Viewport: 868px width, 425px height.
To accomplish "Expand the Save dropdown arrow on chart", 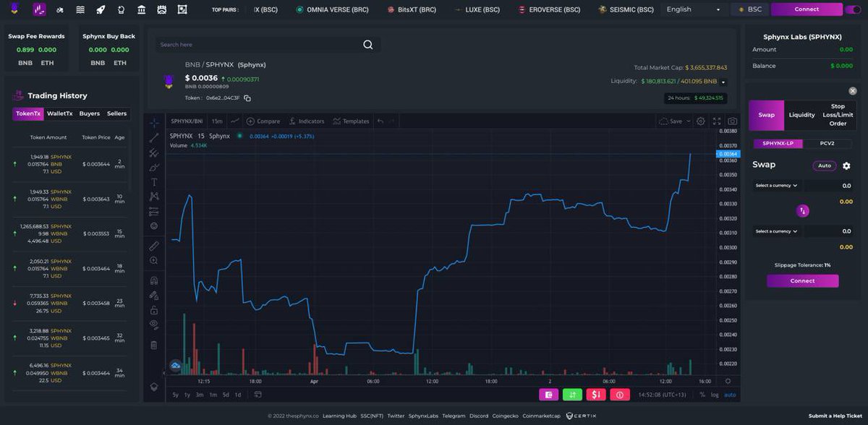I will click(688, 121).
